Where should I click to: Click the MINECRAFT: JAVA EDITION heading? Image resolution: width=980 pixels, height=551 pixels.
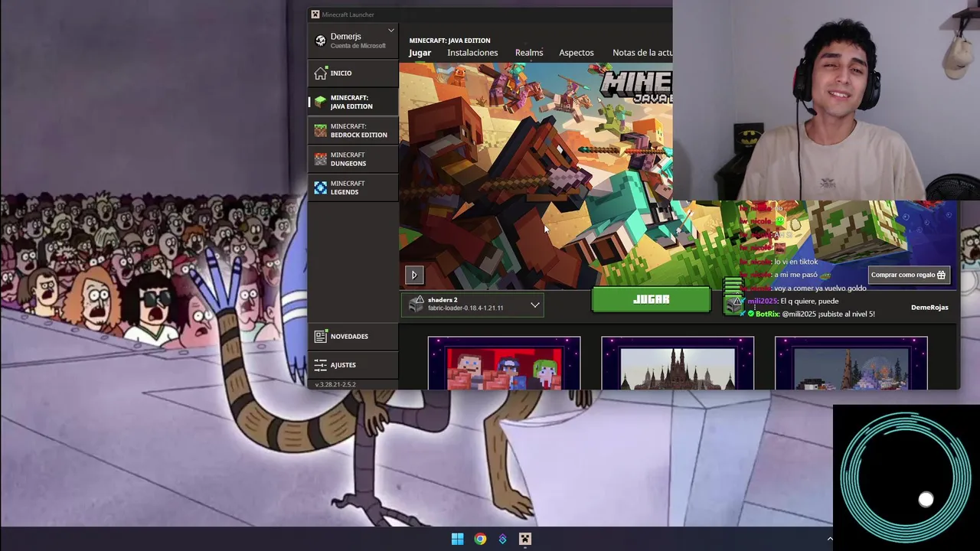point(449,41)
